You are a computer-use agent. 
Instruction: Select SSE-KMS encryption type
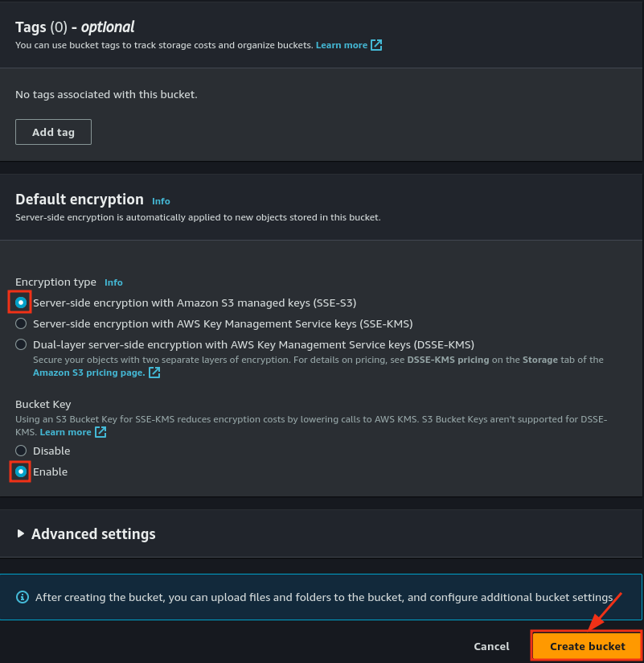point(21,323)
